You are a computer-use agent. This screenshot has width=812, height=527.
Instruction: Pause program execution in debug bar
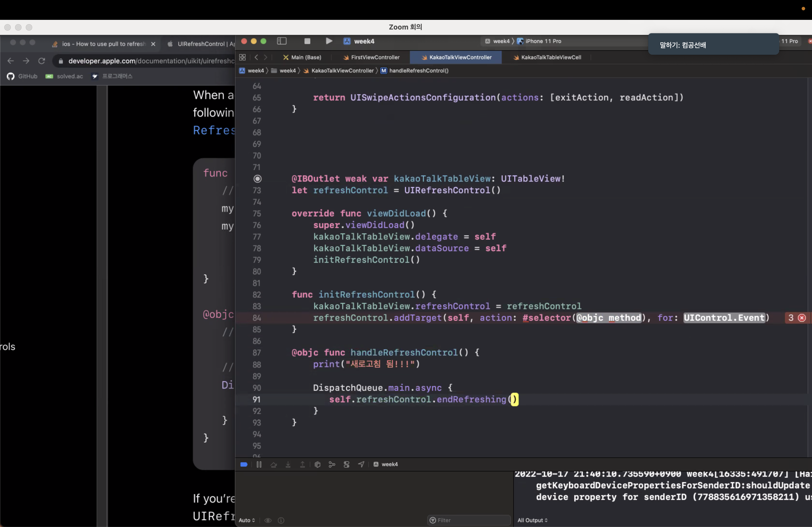(x=259, y=464)
